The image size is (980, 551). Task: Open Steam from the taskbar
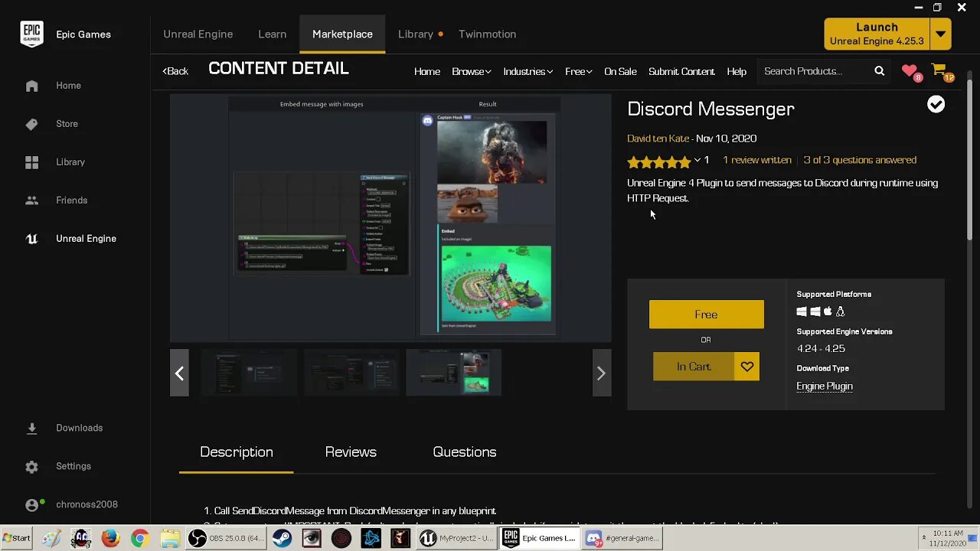tap(282, 538)
